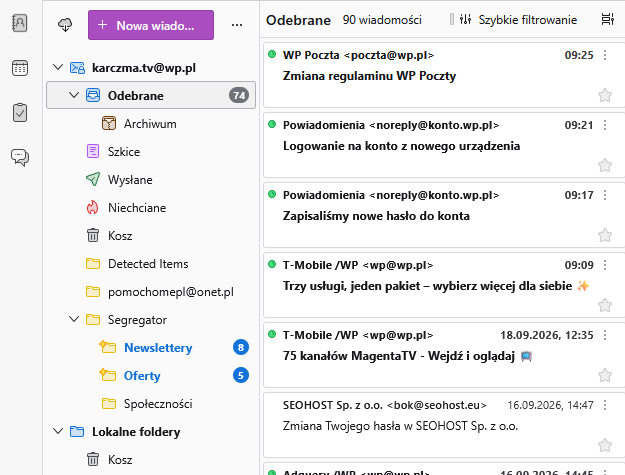Click the 74 unread badge on Odebrane
Image resolution: width=625 pixels, height=475 pixels.
239,95
